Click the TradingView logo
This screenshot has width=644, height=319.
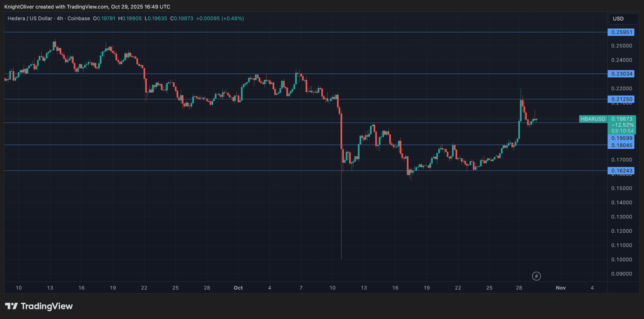click(39, 306)
